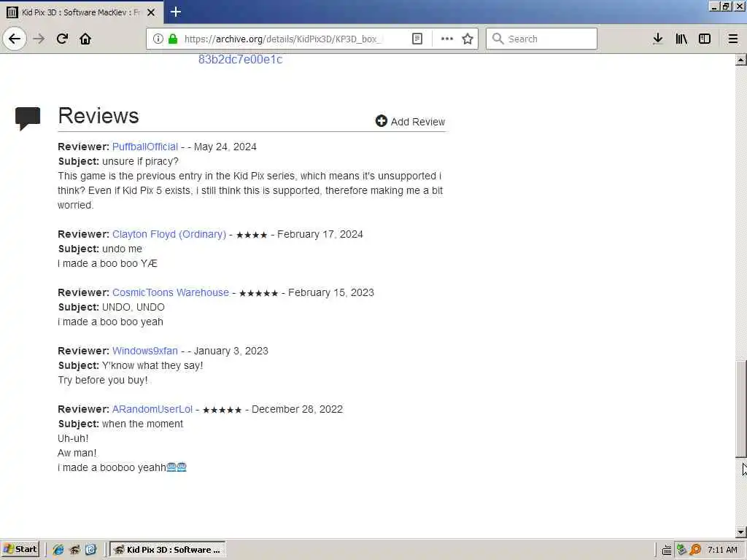This screenshot has width=747, height=560.
Task: Open Windows9xfan reviewer profile
Action: tap(145, 351)
